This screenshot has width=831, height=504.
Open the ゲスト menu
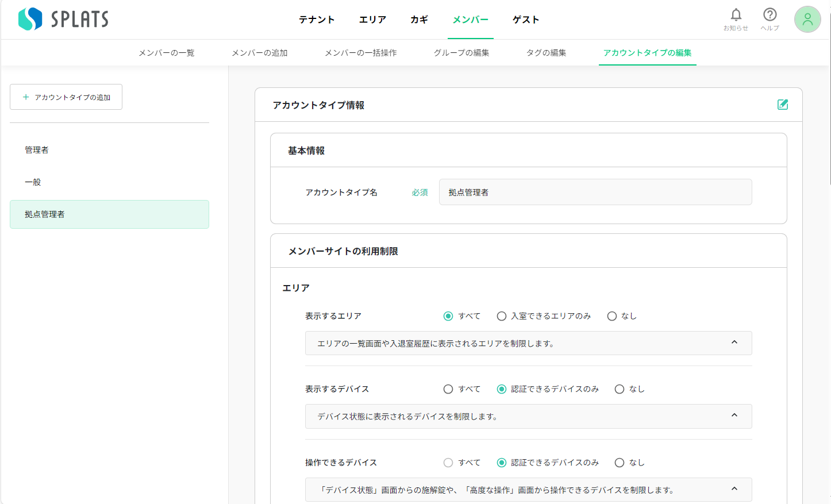(x=526, y=20)
